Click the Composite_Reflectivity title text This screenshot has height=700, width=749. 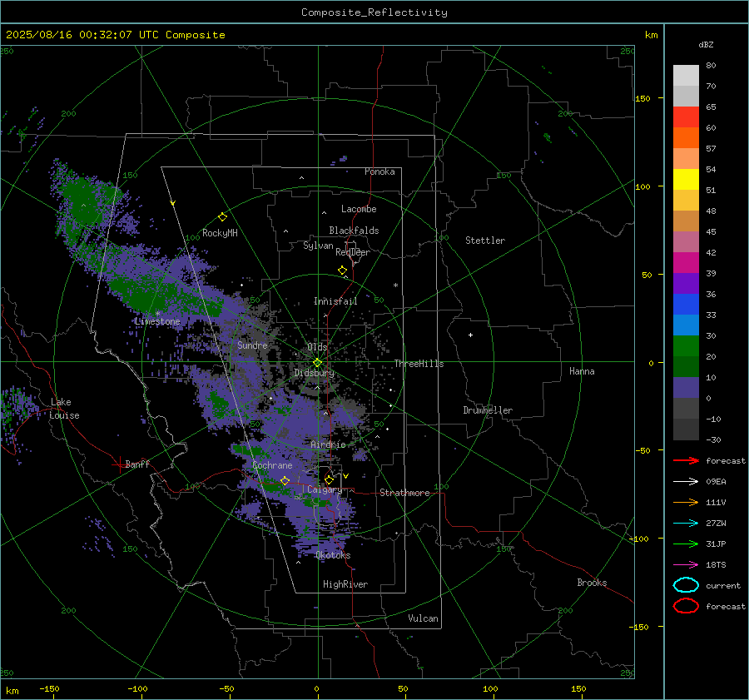point(374,12)
